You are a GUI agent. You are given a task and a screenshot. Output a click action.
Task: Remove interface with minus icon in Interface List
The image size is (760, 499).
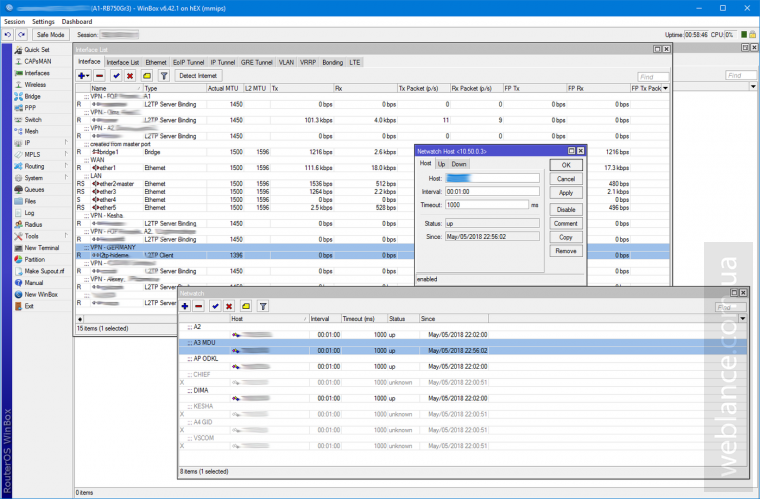coord(99,76)
